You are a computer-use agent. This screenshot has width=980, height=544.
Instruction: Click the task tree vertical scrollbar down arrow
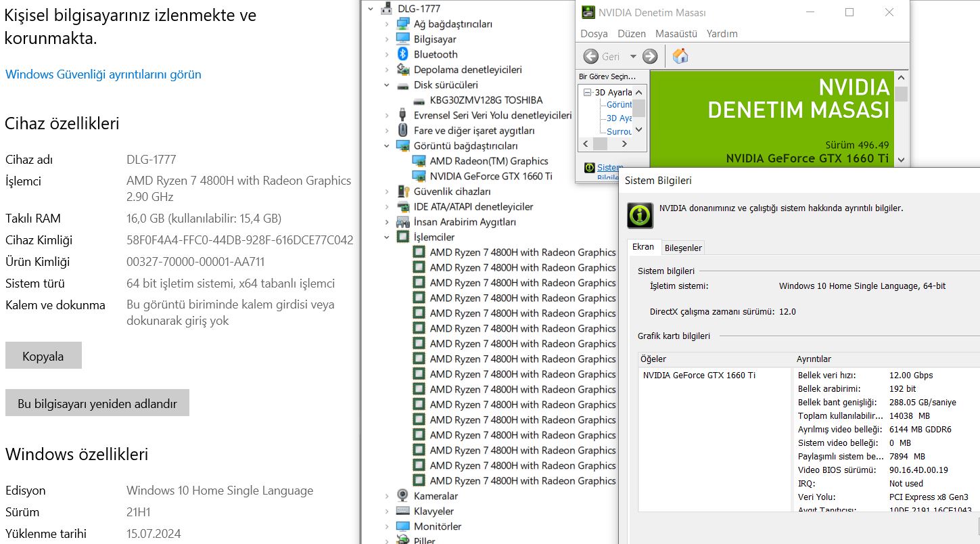pos(639,130)
